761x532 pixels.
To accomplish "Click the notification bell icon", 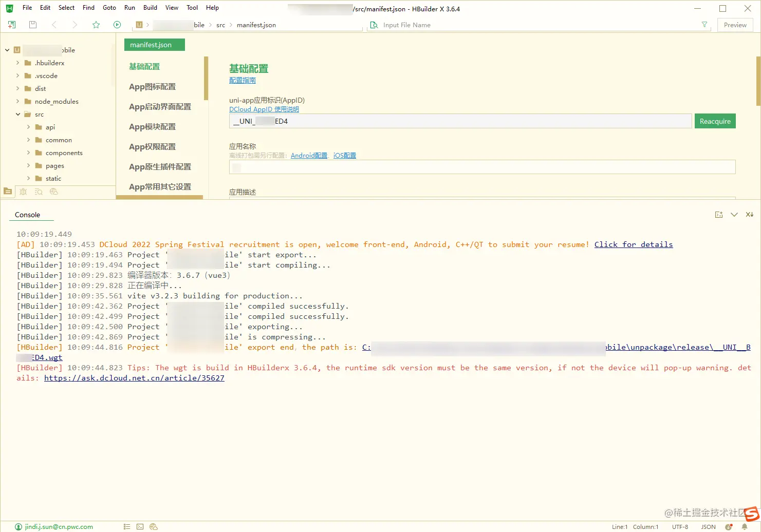I will [745, 527].
